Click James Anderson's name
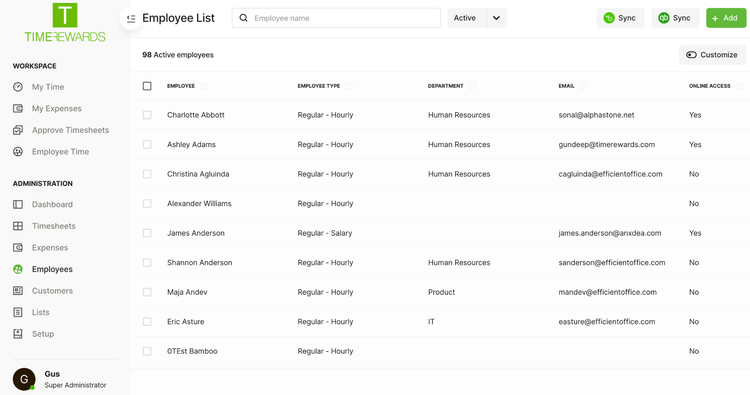The width and height of the screenshot is (750, 395). pos(196,233)
